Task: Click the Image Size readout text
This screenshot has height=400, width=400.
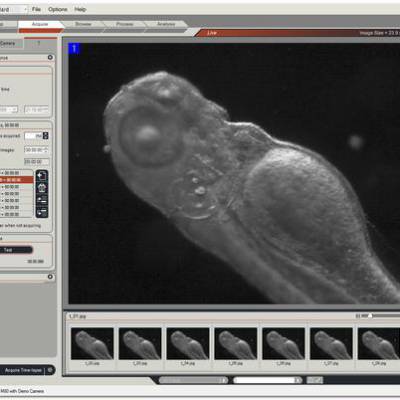Action: click(x=380, y=33)
